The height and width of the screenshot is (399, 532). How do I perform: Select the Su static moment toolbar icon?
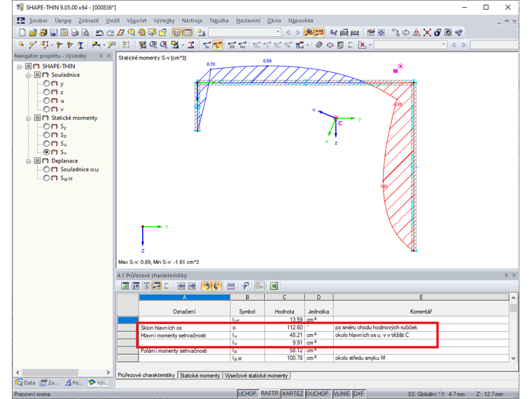(x=207, y=45)
